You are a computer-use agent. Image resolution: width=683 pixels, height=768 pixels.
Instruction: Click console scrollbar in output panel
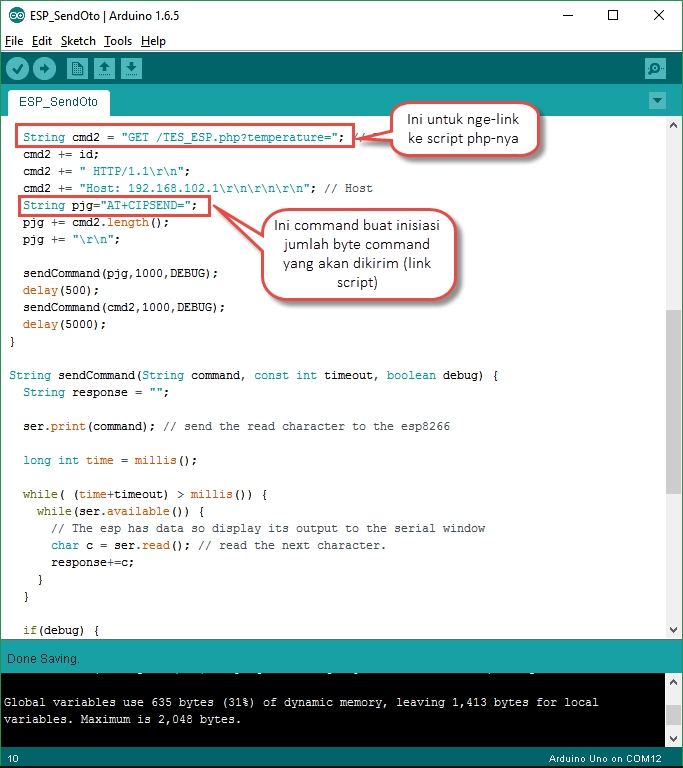pyautogui.click(x=674, y=708)
